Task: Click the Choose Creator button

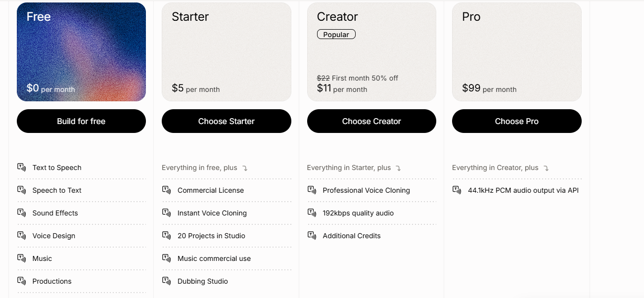Action: pos(371,121)
